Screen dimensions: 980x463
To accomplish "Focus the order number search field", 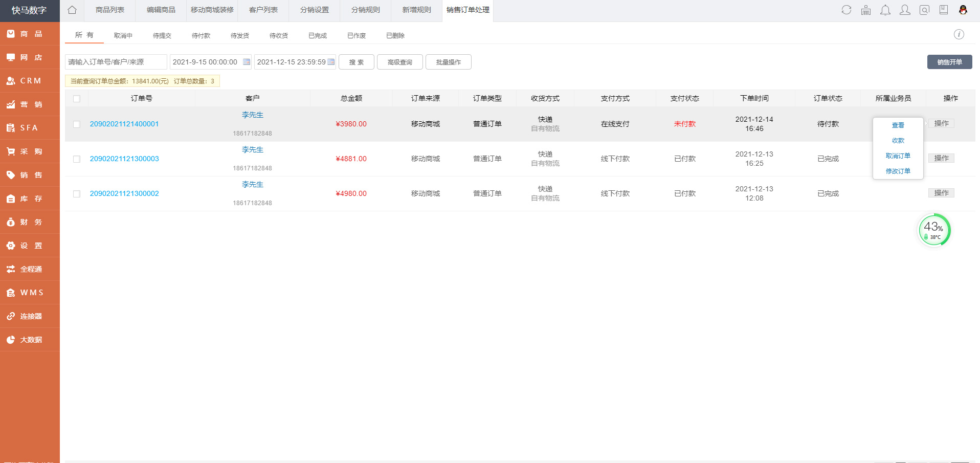I will pos(116,62).
